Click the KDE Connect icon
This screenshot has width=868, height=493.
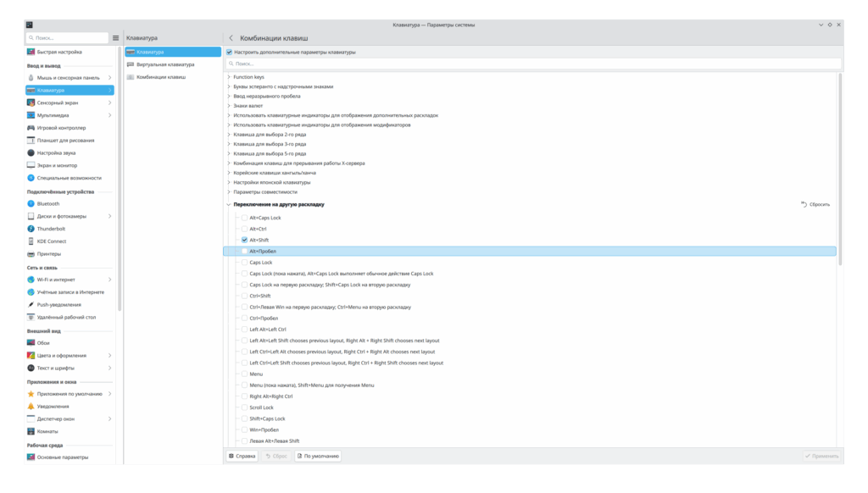click(31, 241)
